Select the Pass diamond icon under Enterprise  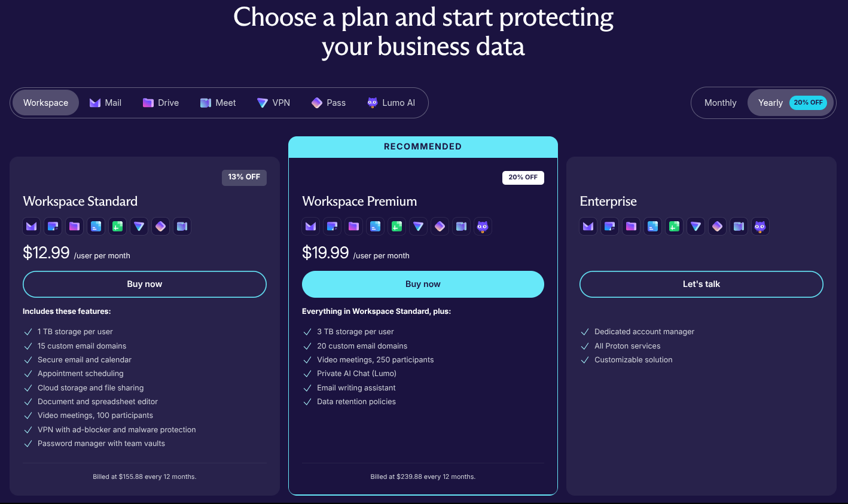717,226
